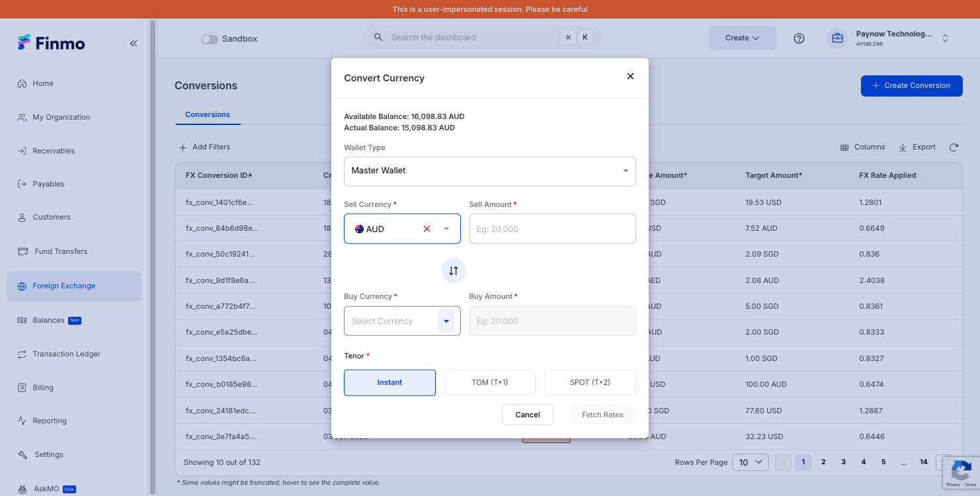980x496 pixels.
Task: Click the Customers sidebar icon
Action: tap(22, 217)
